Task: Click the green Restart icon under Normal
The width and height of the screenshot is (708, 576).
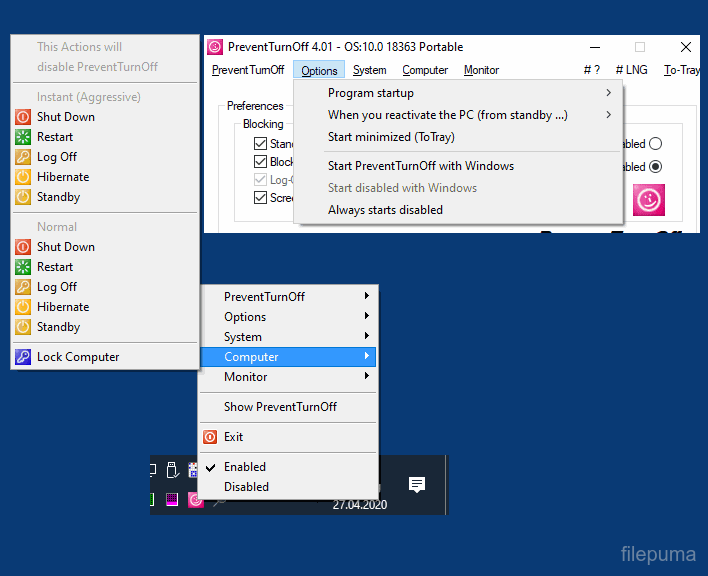Action: (23, 267)
